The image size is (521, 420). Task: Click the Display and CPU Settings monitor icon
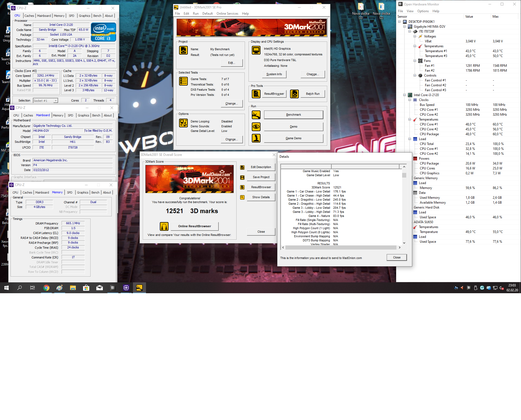coord(256,50)
